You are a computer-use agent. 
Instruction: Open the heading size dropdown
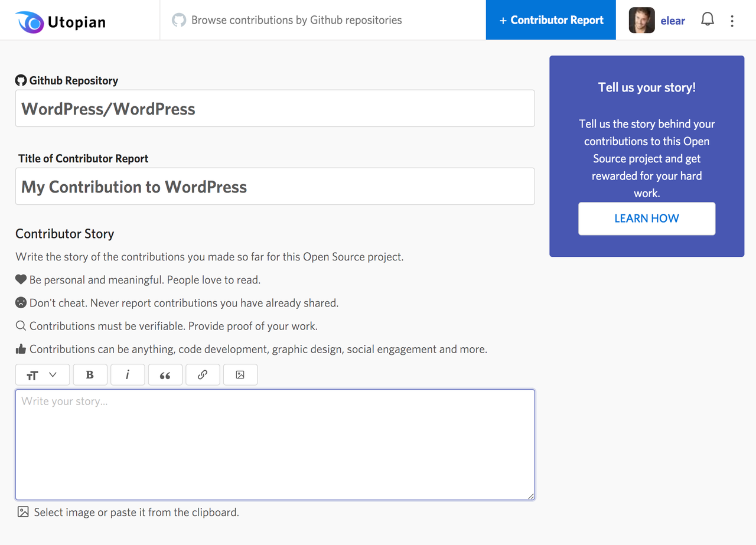tap(42, 375)
